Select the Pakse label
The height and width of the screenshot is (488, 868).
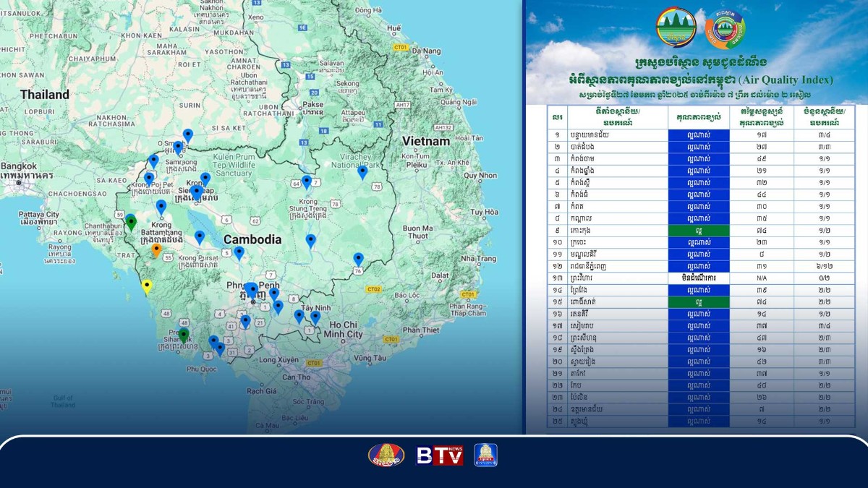point(313,103)
